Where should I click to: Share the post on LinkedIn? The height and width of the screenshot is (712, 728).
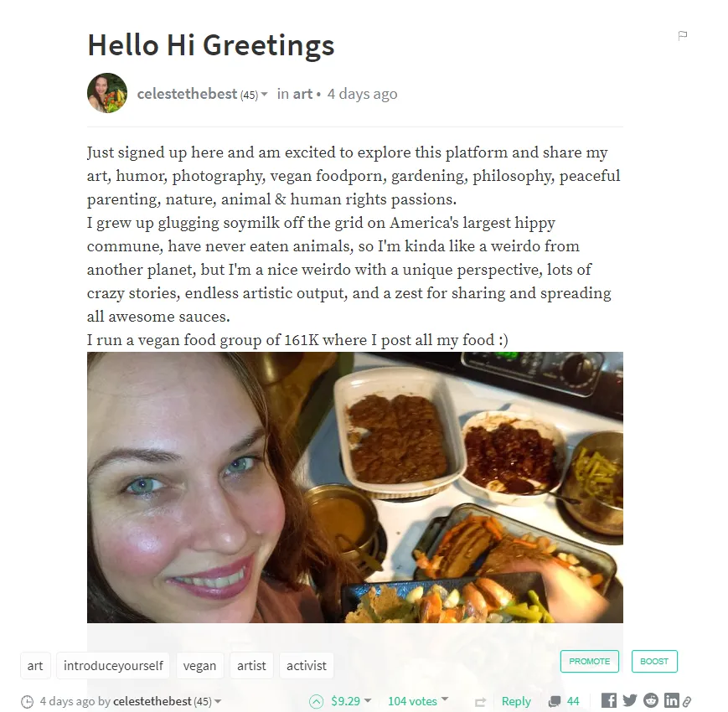671,700
